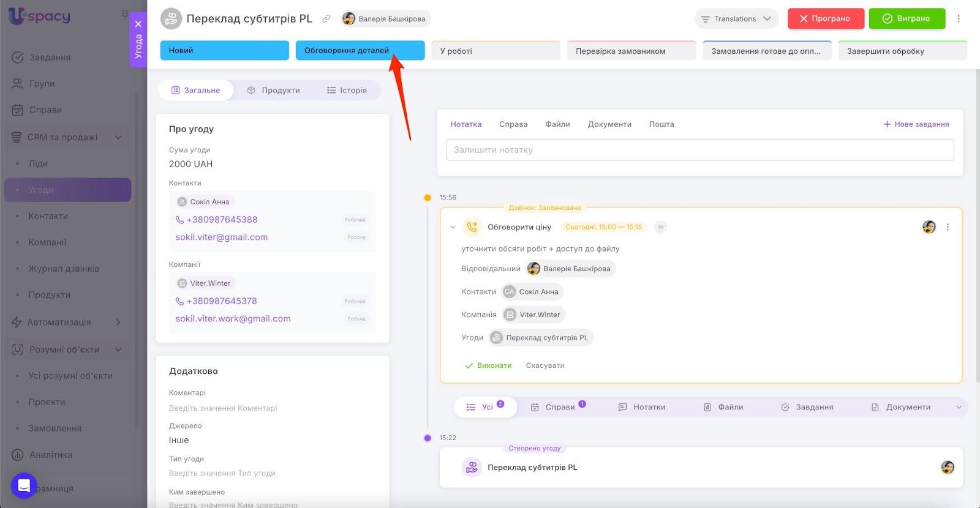Select the У роботі pipeline stage
The width and height of the screenshot is (980, 508).
(x=496, y=51)
